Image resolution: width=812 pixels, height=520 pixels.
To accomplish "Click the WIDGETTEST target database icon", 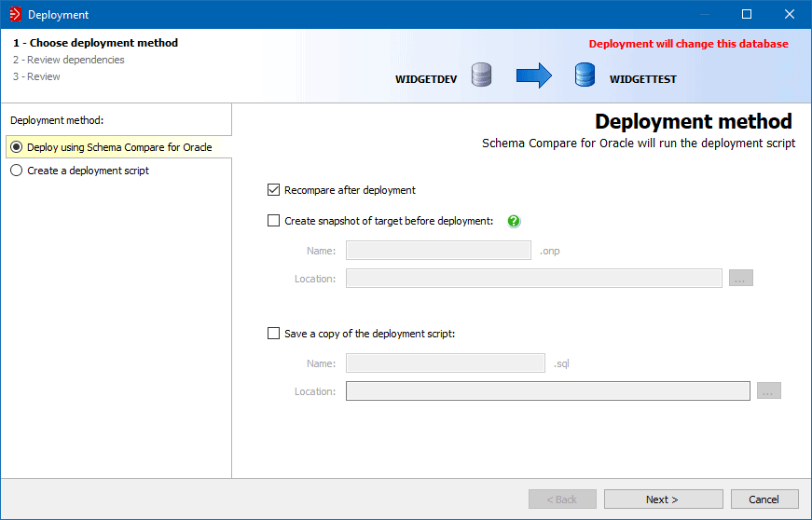I will tap(585, 75).
